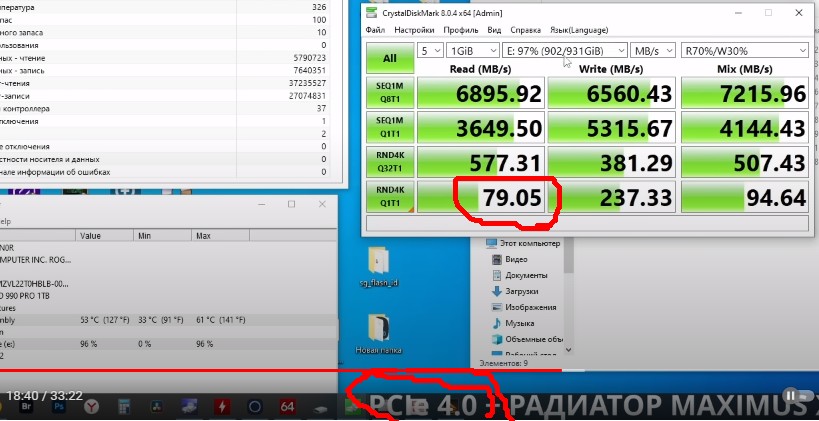Click the RND4K Q1T1 read value 79.05
The image size is (819, 421).
click(481, 196)
